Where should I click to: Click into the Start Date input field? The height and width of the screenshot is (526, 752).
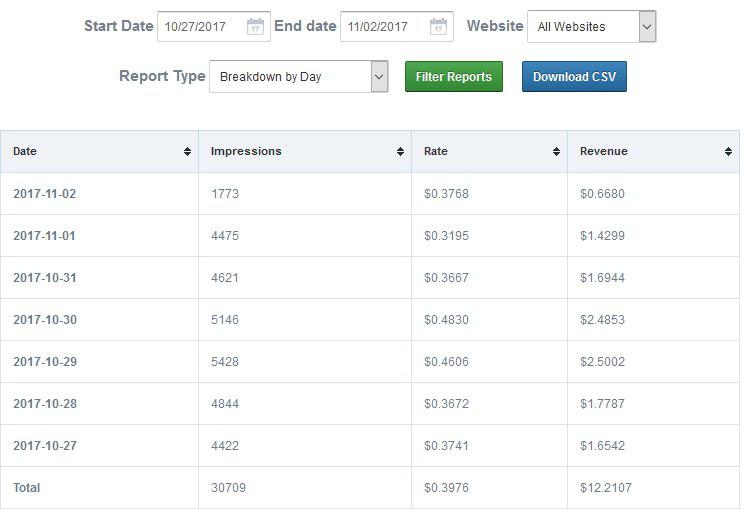click(x=200, y=27)
